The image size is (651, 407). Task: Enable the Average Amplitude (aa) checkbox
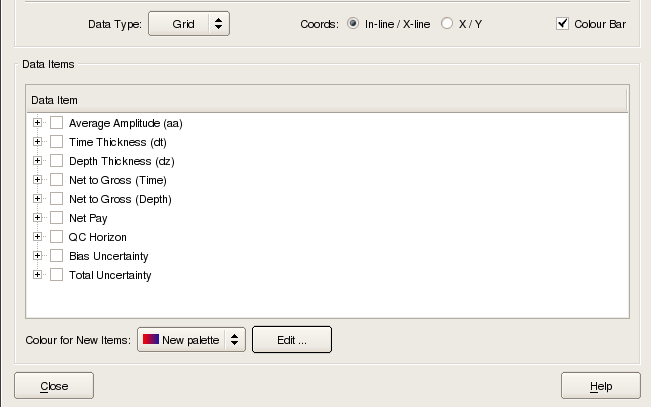57,123
